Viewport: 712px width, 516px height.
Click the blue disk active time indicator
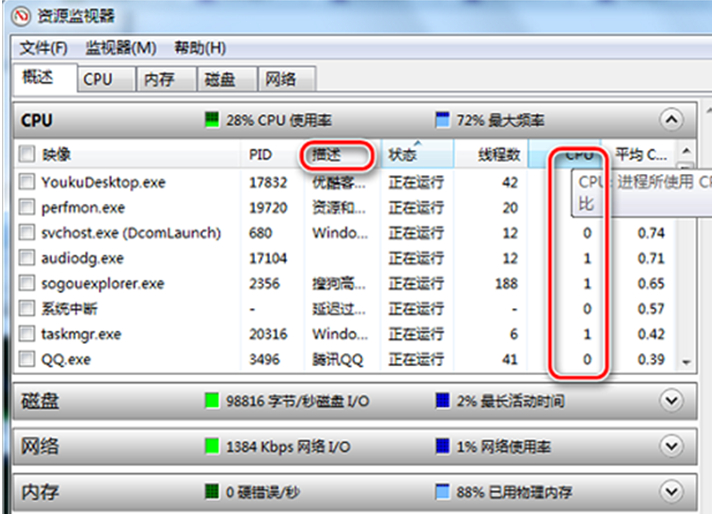tap(442, 401)
